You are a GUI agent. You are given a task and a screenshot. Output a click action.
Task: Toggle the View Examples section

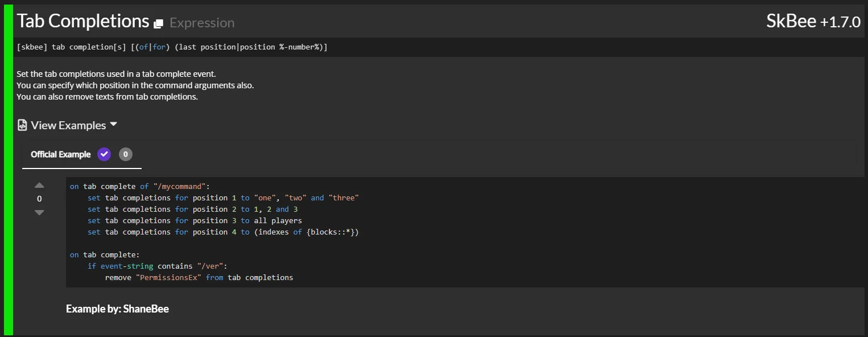(x=68, y=125)
